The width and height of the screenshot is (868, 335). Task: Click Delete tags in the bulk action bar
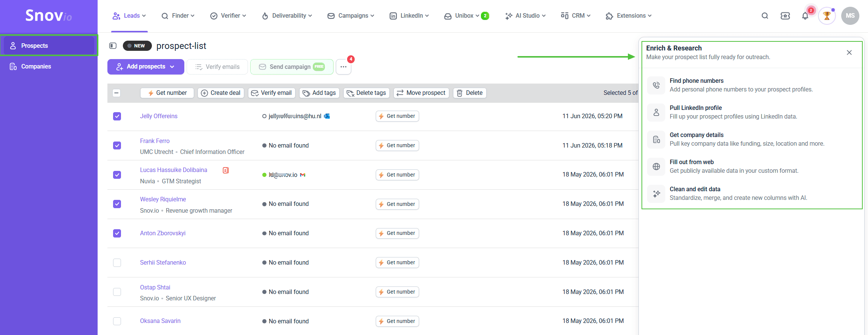point(366,93)
